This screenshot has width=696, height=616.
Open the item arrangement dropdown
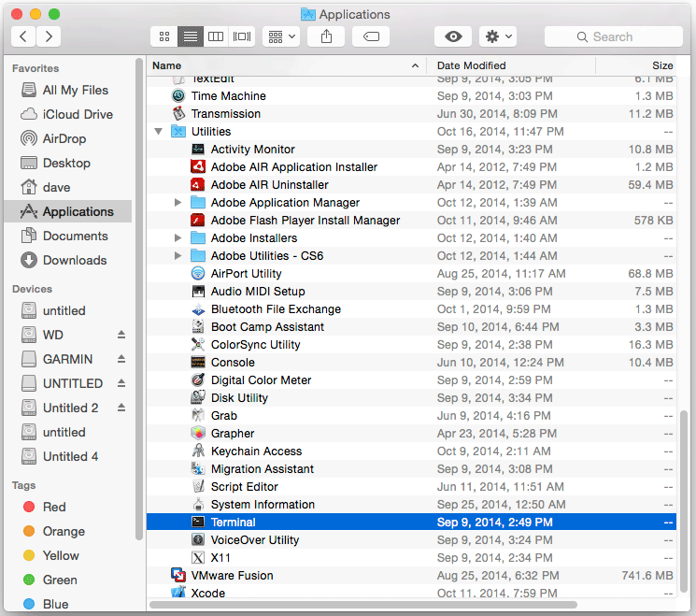coord(281,36)
